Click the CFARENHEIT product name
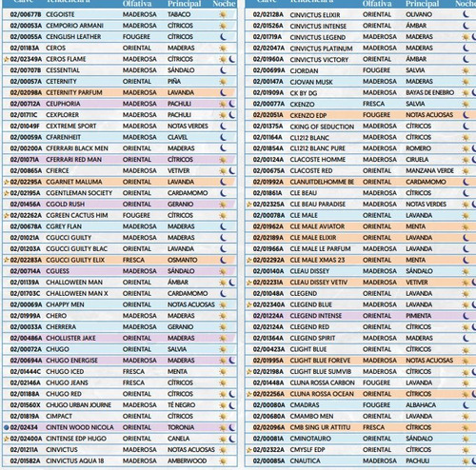This screenshot has width=476, height=470. tap(63, 137)
